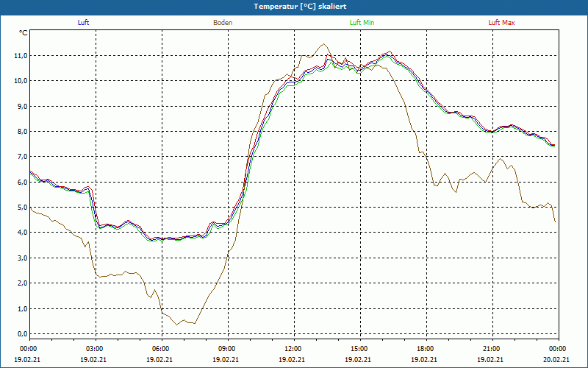Click the chart title 'Temperatur [°C] skaliert'
This screenshot has width=588, height=368.
(x=300, y=7)
